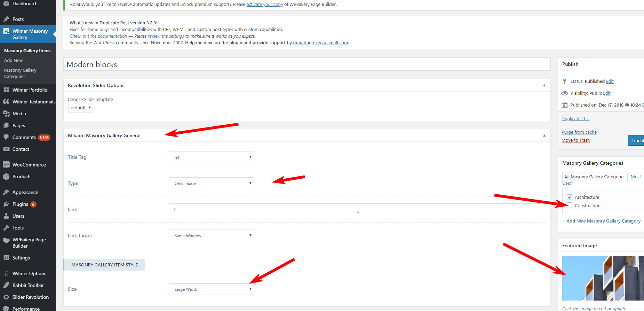Check the Construction category checkbox
The width and height of the screenshot is (644, 311).
tap(570, 205)
